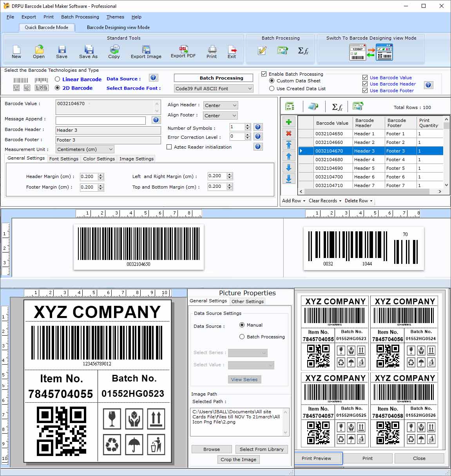Open the Font Settings tab
Screen dimensions: 451x476
click(64, 159)
